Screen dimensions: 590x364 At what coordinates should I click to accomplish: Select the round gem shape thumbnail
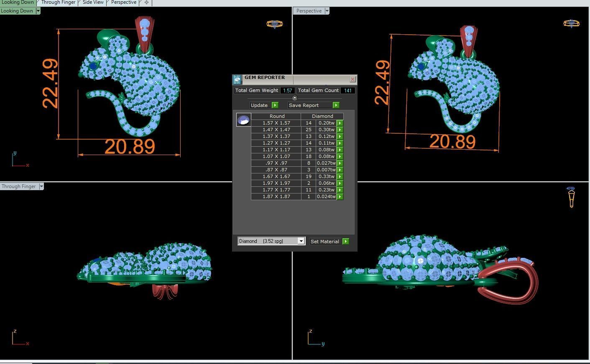click(243, 120)
